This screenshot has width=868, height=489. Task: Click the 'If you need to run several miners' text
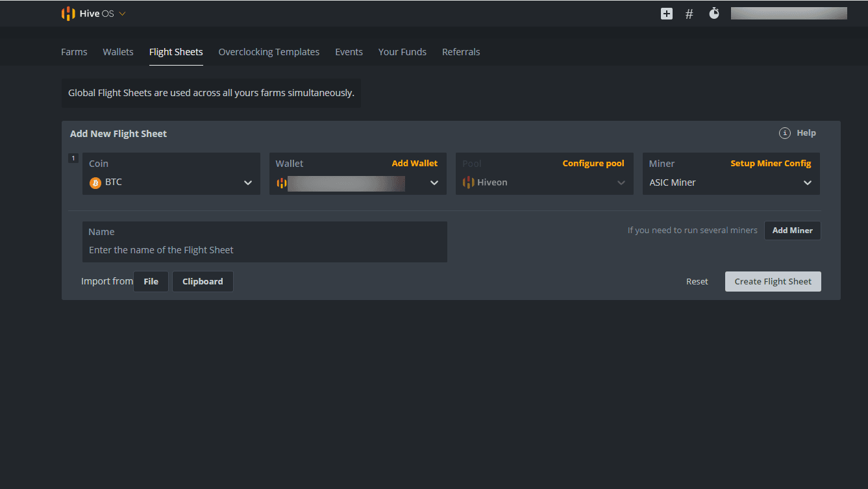(x=693, y=231)
